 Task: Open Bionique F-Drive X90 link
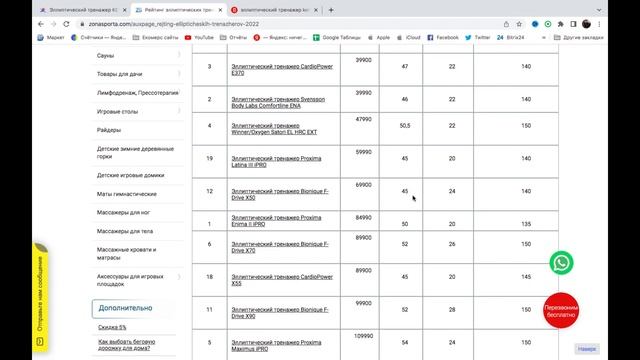[x=280, y=313]
